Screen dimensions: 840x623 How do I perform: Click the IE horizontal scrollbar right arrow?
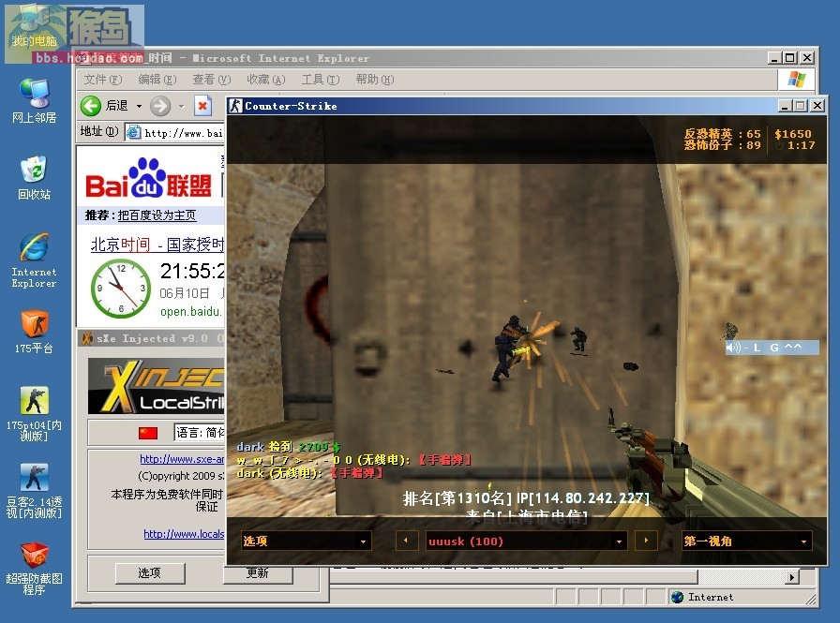point(791,576)
